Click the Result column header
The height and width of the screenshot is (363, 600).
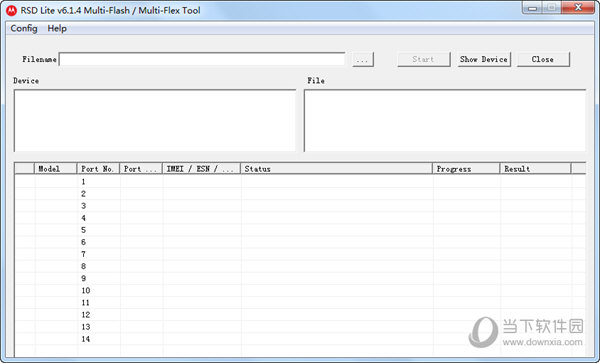click(x=535, y=169)
